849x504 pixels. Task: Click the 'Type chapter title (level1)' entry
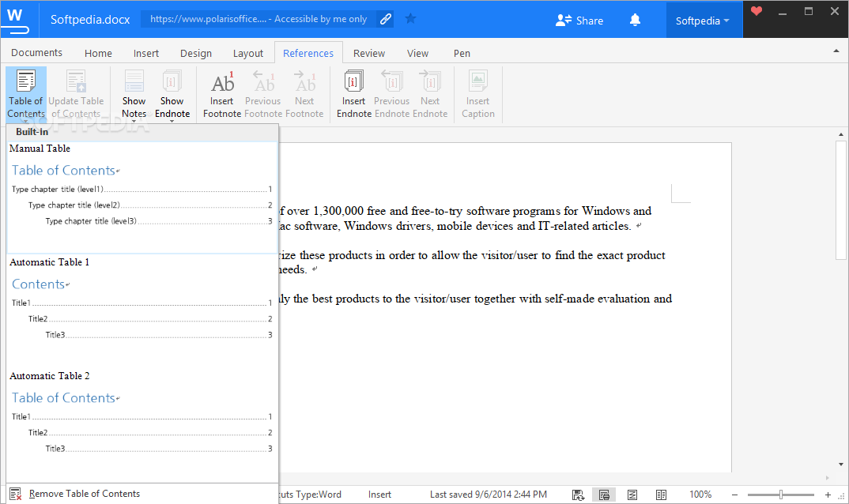coord(141,190)
